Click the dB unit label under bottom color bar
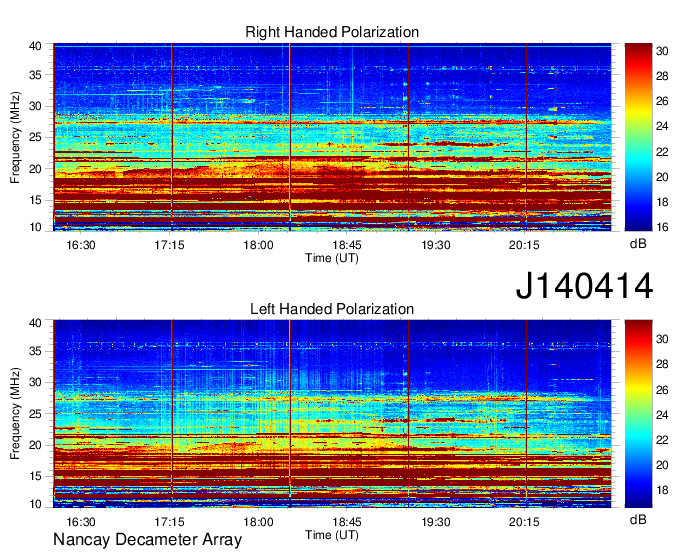 (x=638, y=519)
